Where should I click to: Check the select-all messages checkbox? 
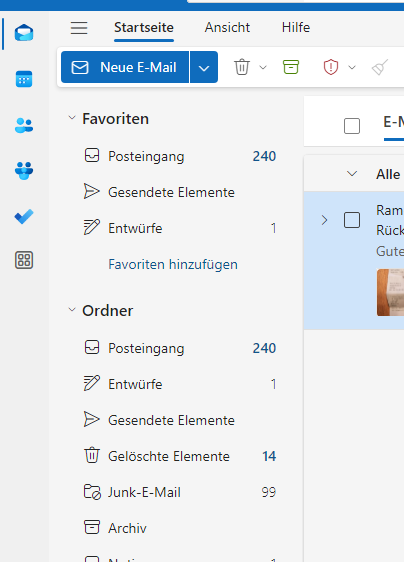pos(352,126)
